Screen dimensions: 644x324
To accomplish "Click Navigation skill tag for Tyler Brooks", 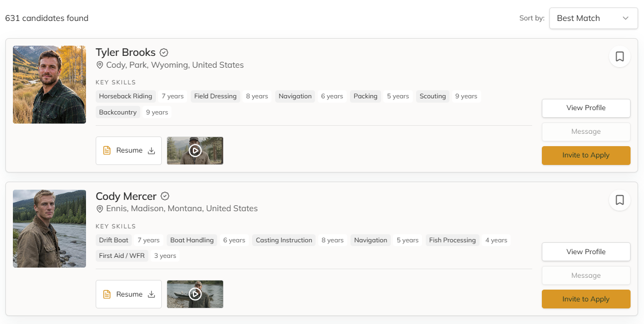I will click(295, 96).
